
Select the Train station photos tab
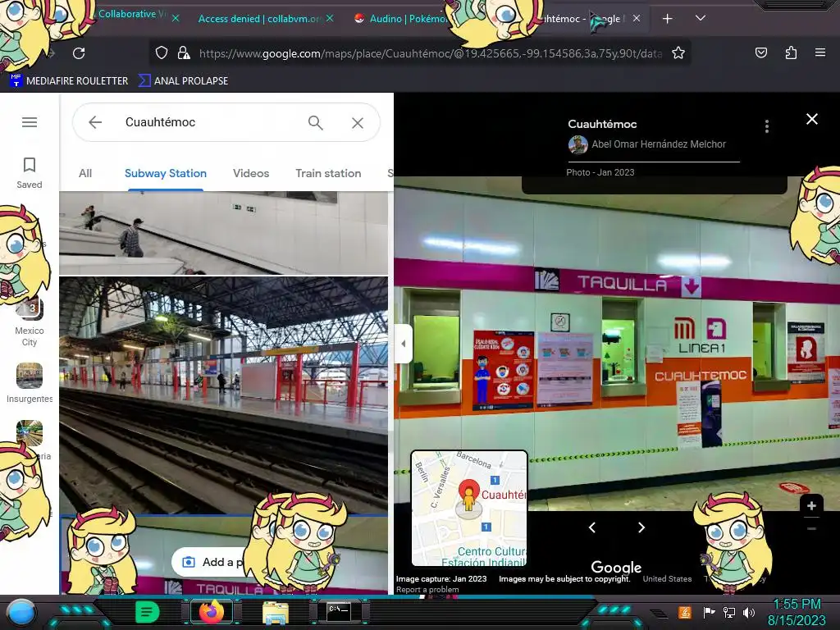tap(328, 173)
